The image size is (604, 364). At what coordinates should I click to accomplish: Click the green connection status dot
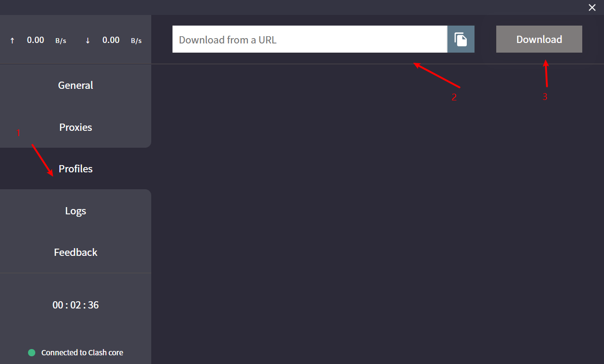tap(32, 353)
